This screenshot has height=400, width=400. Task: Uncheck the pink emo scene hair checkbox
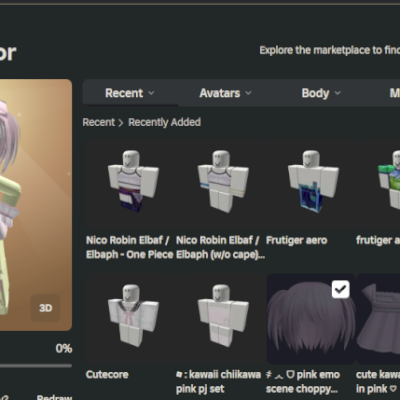(341, 289)
